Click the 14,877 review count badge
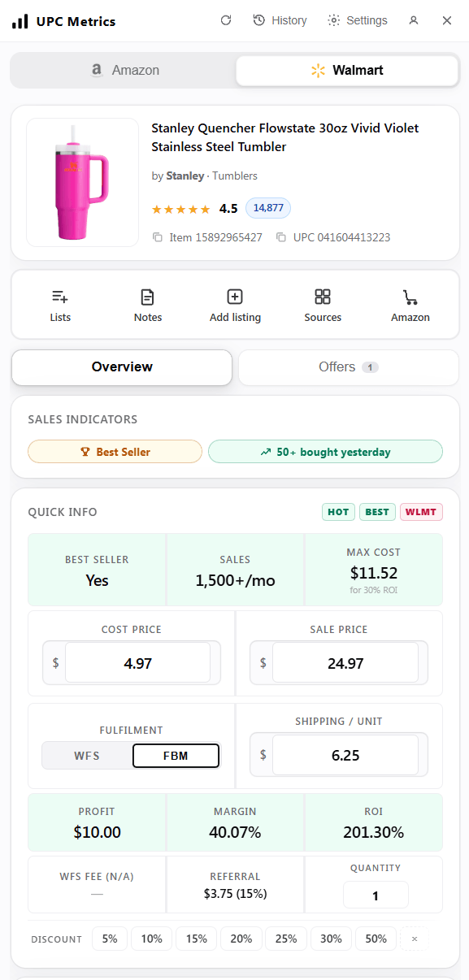 coord(268,208)
